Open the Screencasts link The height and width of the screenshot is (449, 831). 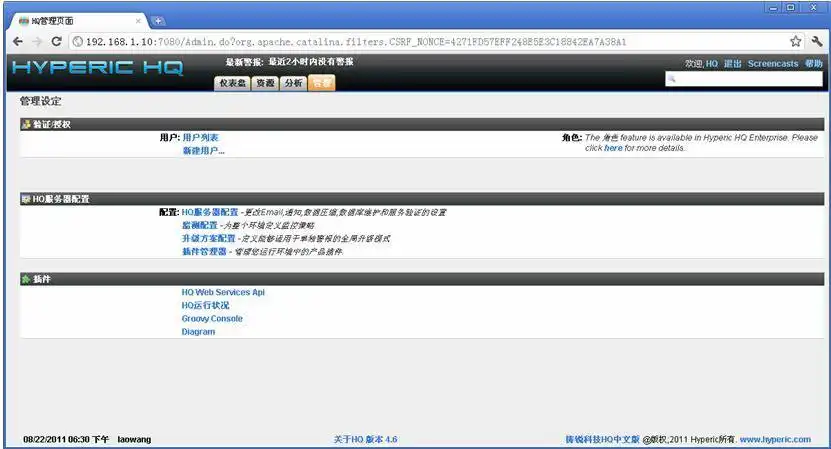(x=773, y=64)
